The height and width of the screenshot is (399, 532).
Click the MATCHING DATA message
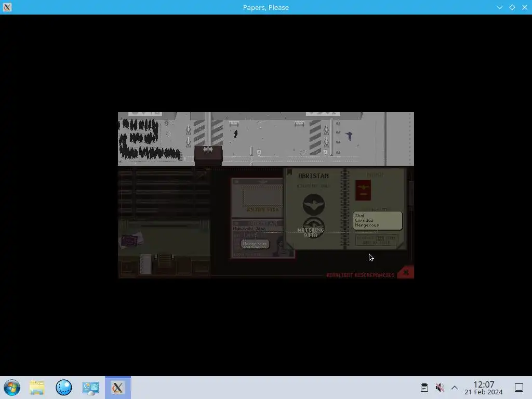coord(311,232)
